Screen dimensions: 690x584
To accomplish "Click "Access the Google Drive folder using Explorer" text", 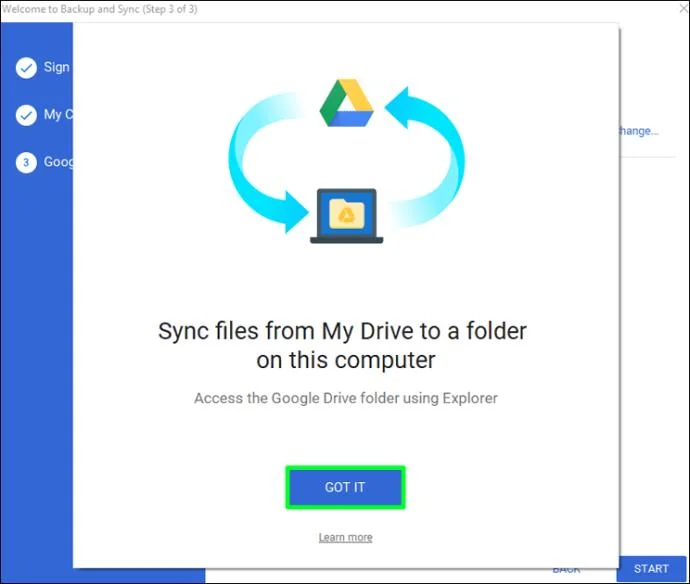I will [x=346, y=398].
